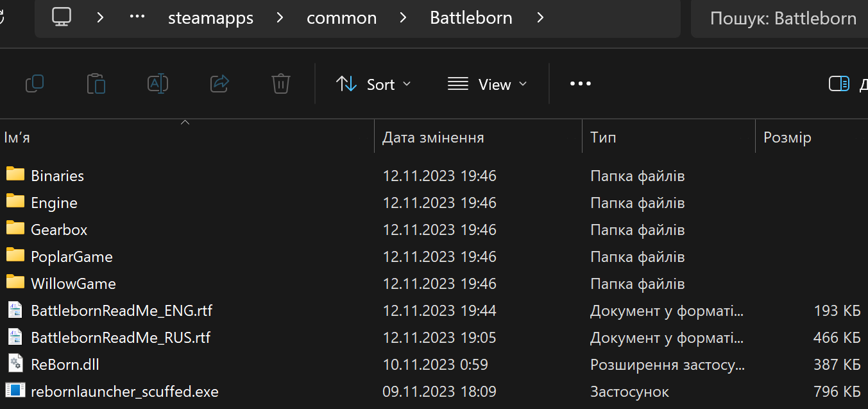Screen dimensions: 868x409
Task: Open the See more overflow menu
Action: coord(580,83)
